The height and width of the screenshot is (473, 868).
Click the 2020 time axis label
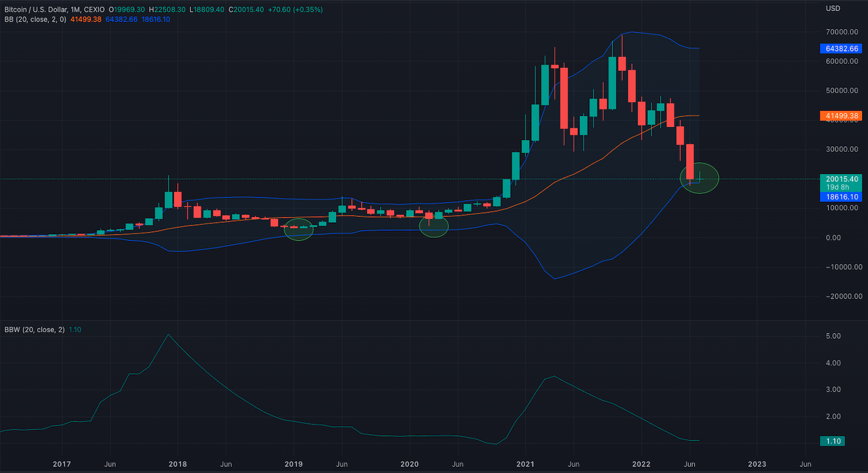click(409, 464)
